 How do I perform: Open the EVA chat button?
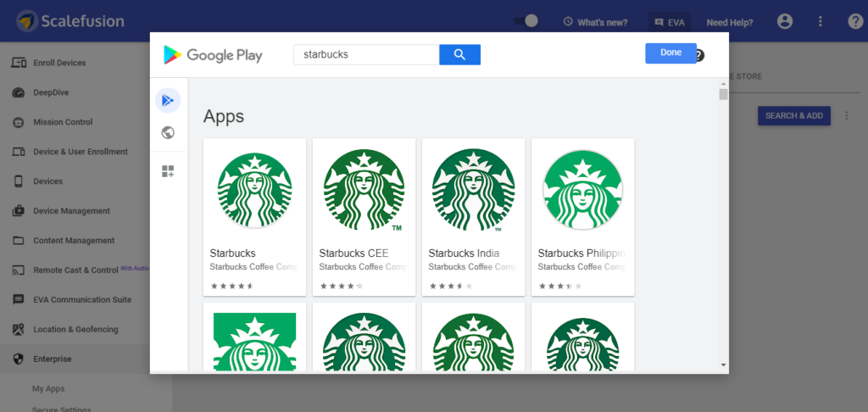coord(670,22)
